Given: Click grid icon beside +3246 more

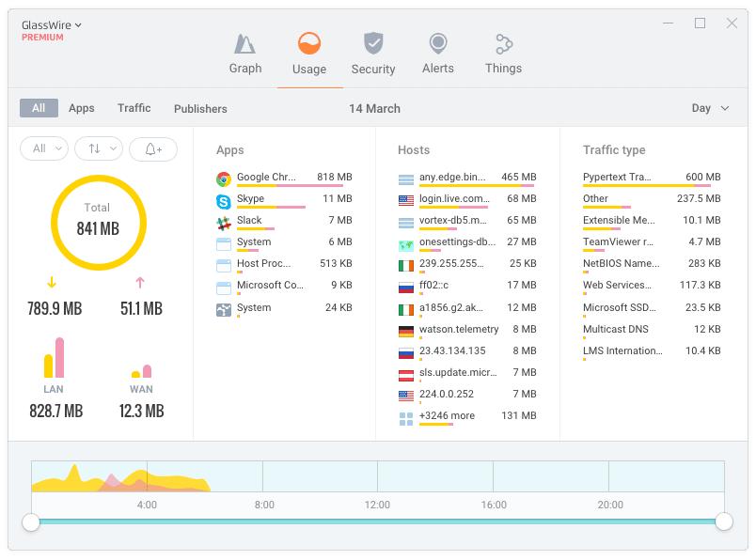Looking at the screenshot, I should click(406, 419).
